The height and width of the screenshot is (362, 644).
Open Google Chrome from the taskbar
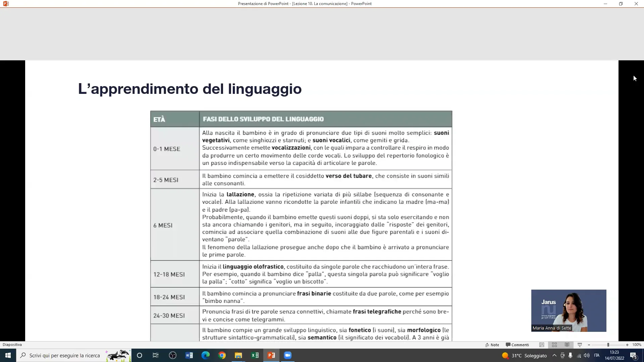(222, 355)
